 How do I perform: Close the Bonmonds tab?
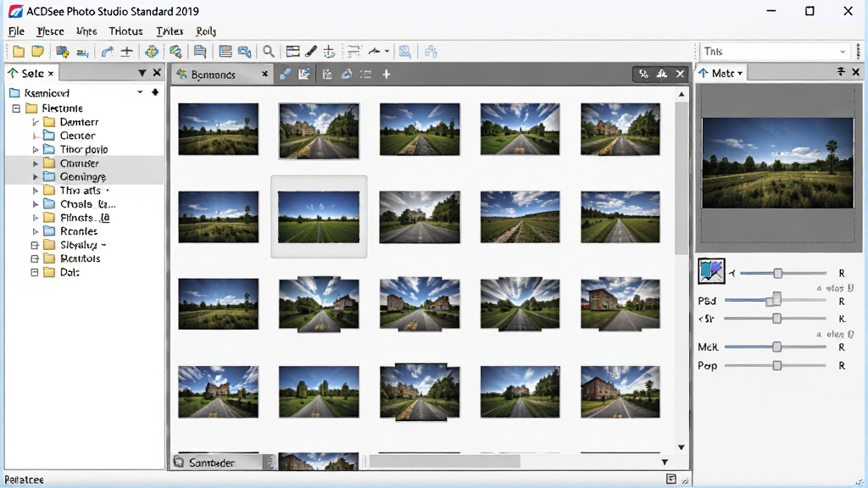[x=265, y=75]
